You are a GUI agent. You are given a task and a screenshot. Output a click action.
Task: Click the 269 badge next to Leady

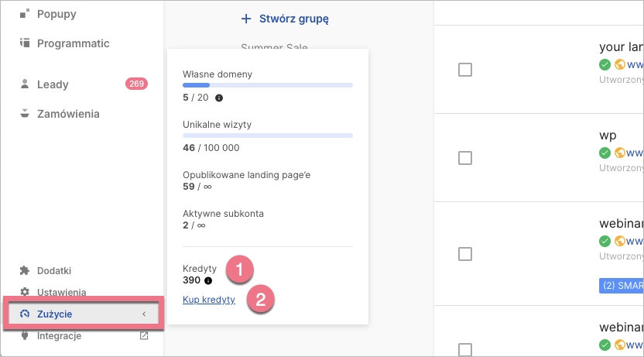pyautogui.click(x=136, y=84)
